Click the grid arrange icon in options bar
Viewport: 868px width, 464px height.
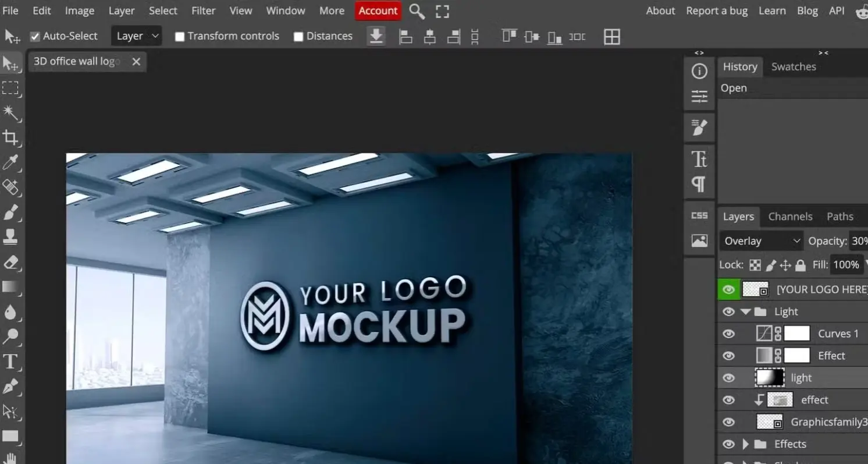click(612, 37)
